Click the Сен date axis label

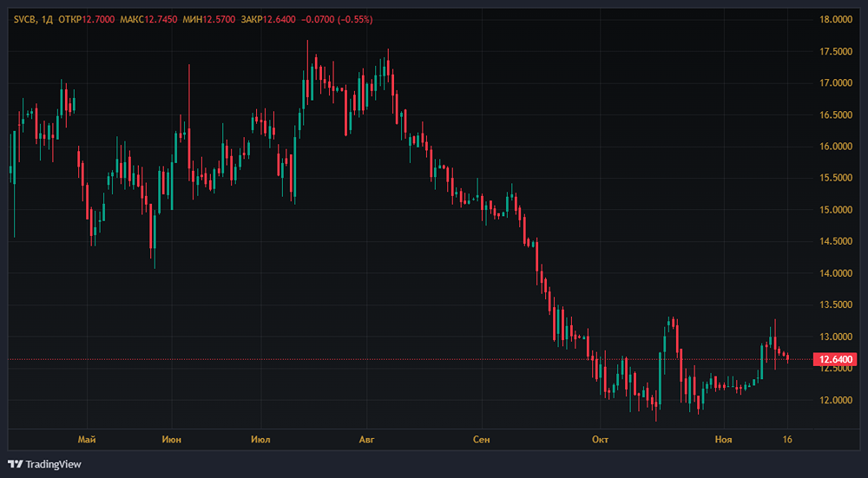coord(482,440)
